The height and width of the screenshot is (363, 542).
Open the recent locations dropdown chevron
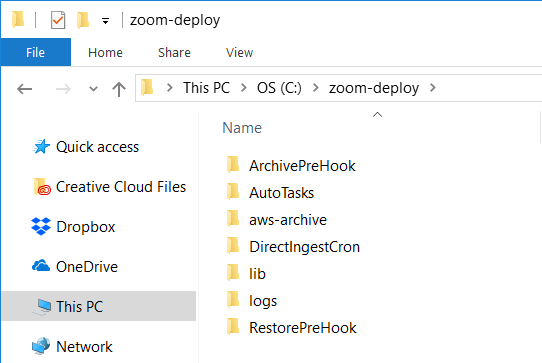(x=93, y=89)
